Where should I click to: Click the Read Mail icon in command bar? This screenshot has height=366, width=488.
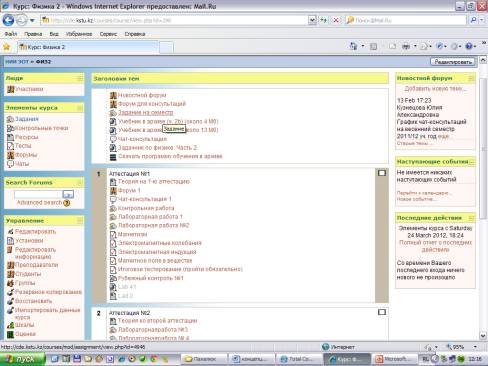point(393,47)
